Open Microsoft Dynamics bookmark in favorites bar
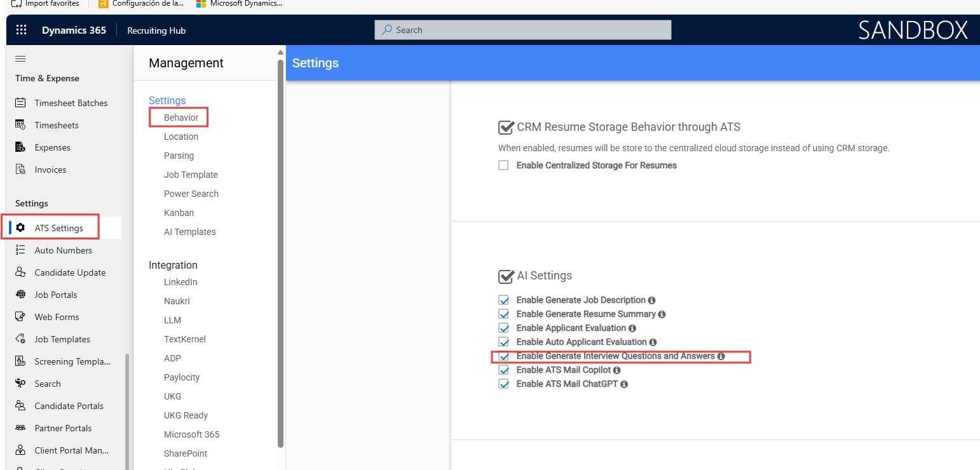The height and width of the screenshot is (470, 980). coord(239,3)
